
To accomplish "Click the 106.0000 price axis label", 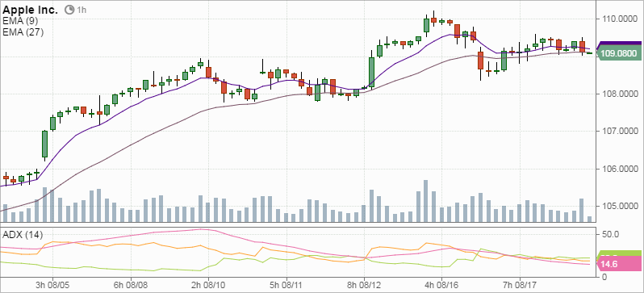I will 620,169.
